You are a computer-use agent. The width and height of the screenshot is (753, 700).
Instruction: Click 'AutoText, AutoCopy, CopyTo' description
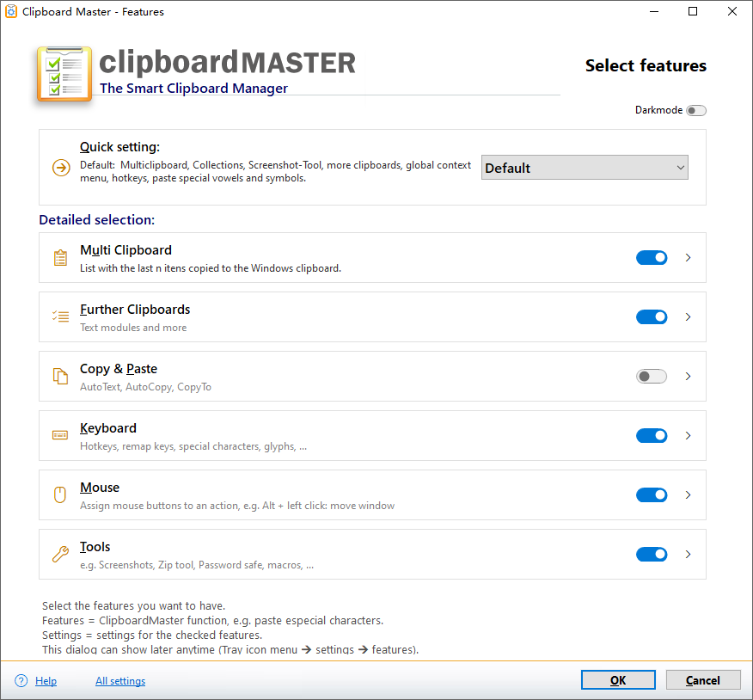pos(145,387)
